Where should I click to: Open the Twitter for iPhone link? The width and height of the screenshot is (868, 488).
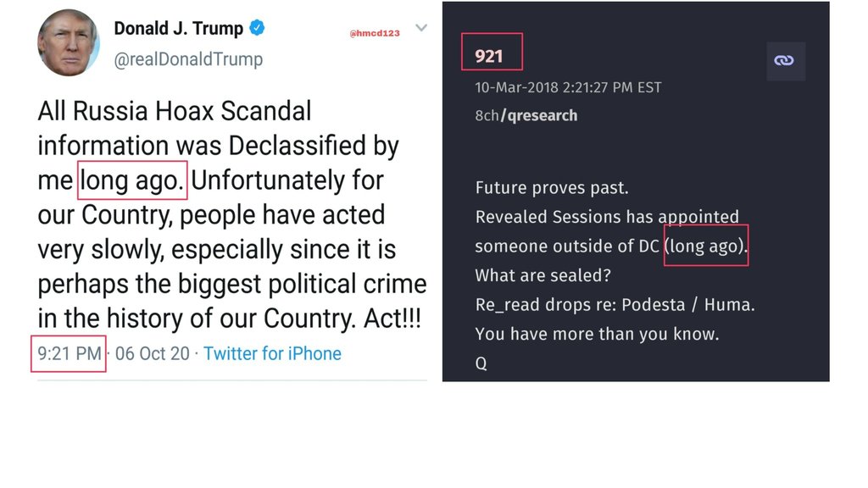[x=272, y=353]
